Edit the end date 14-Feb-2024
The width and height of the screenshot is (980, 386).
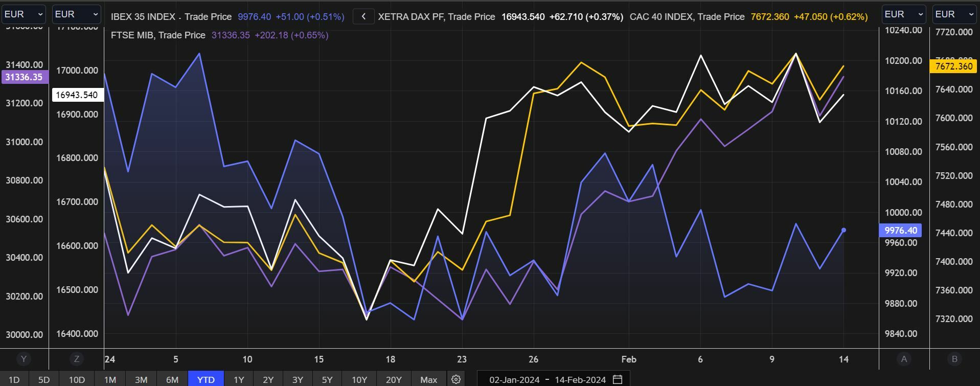580,380
